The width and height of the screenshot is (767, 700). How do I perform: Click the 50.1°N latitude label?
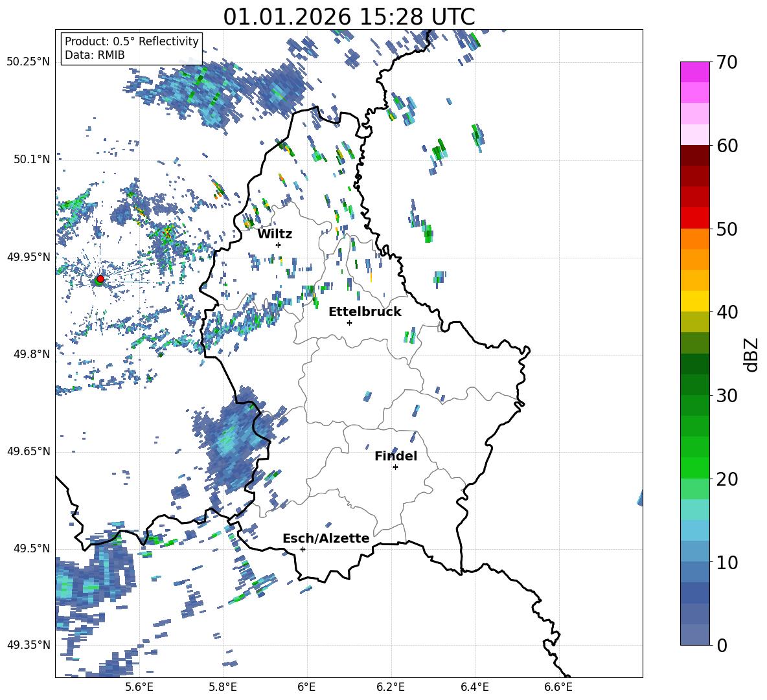click(32, 160)
